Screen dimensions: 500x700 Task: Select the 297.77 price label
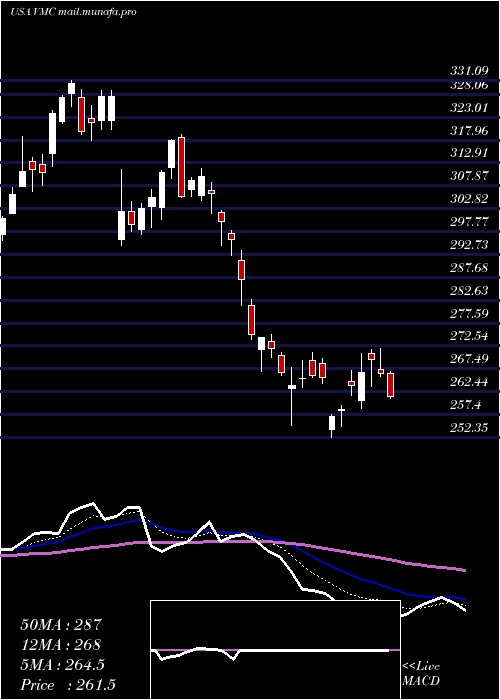point(468,222)
